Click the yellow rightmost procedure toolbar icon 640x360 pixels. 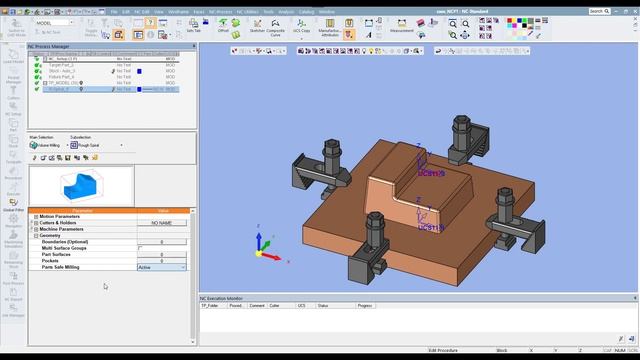point(95,158)
